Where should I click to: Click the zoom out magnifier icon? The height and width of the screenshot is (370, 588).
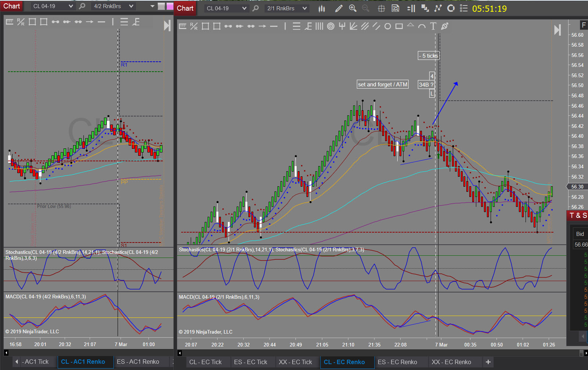coord(366,8)
